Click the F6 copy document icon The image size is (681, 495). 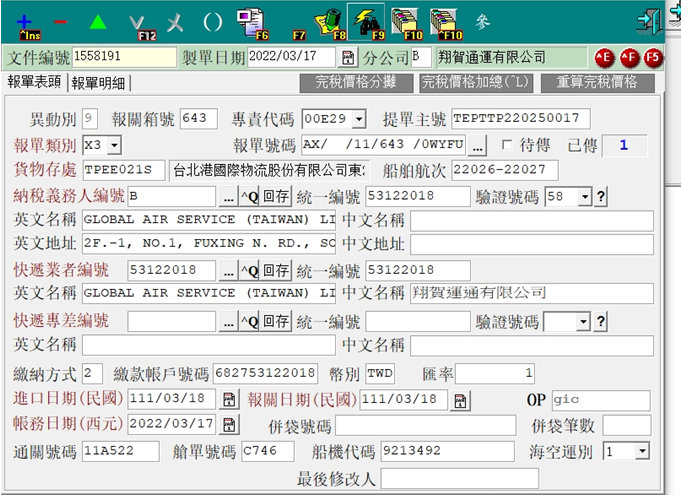click(249, 21)
